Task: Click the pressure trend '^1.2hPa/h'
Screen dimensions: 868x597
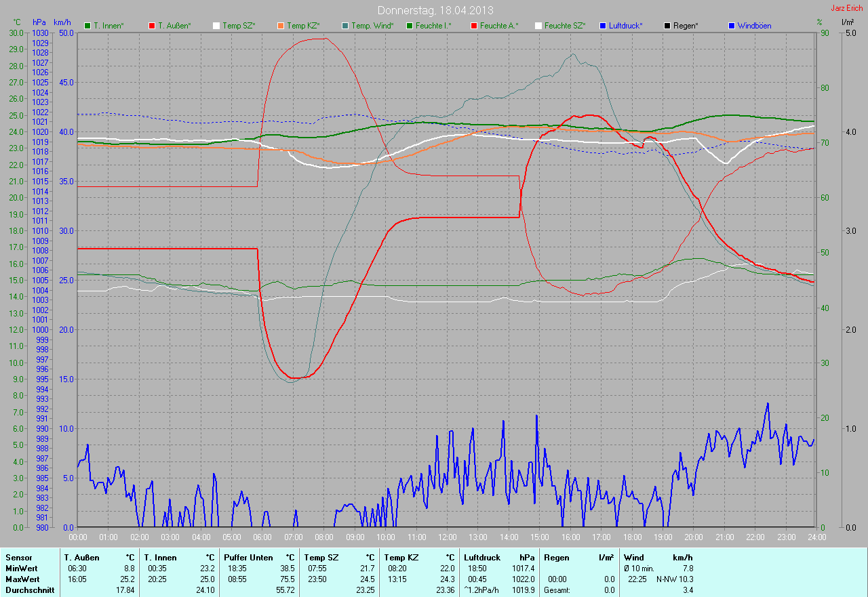Action: pos(482,590)
